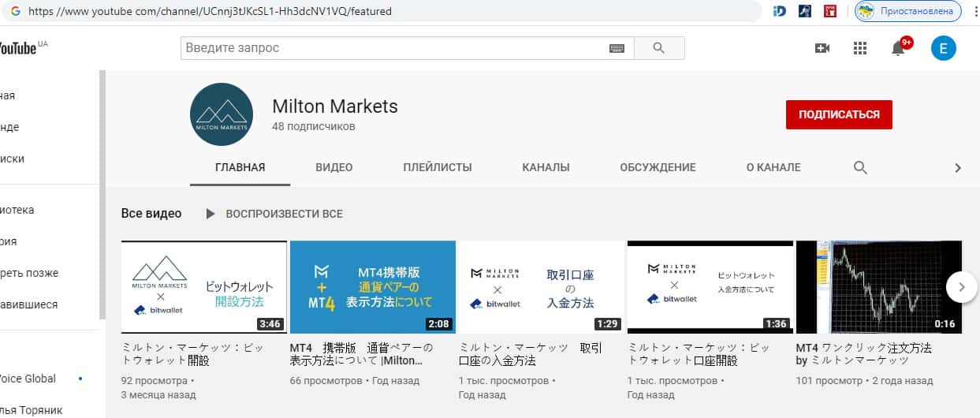Click the play triangle next to Воспроизвести все
The height and width of the screenshot is (418, 980).
[x=210, y=214]
